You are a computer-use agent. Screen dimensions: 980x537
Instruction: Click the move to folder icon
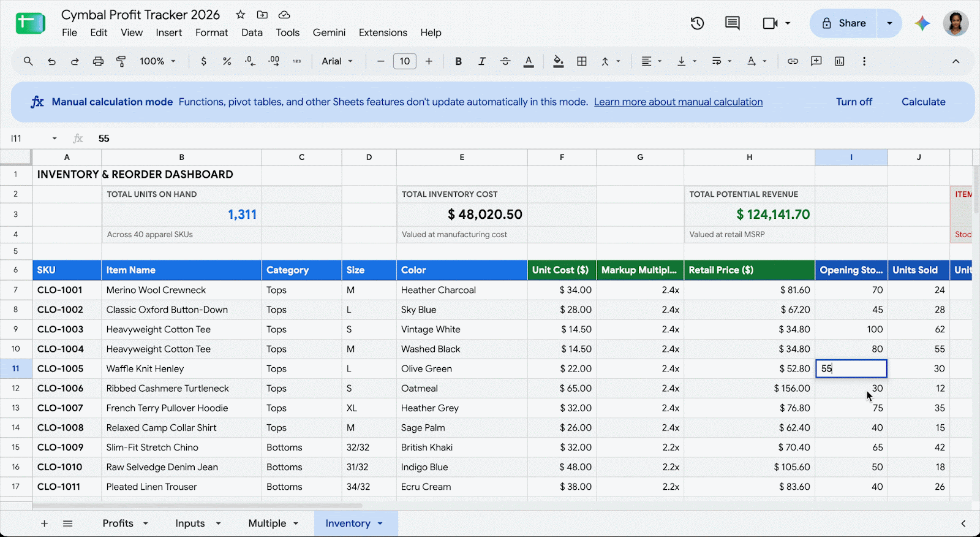tap(262, 15)
